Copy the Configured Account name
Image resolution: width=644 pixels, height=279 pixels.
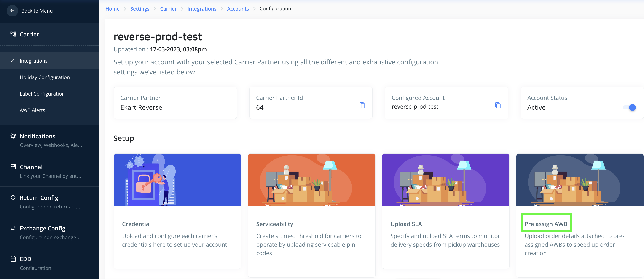coord(498,105)
